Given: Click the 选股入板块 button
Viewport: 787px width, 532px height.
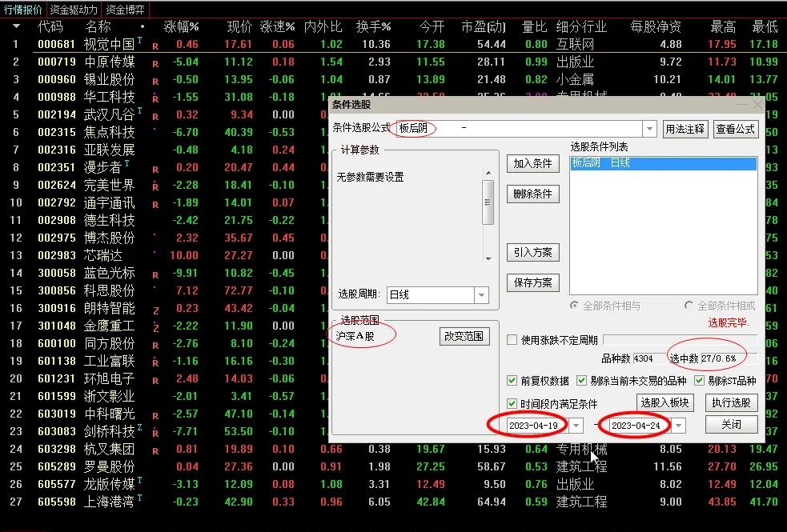Looking at the screenshot, I should click(x=665, y=402).
